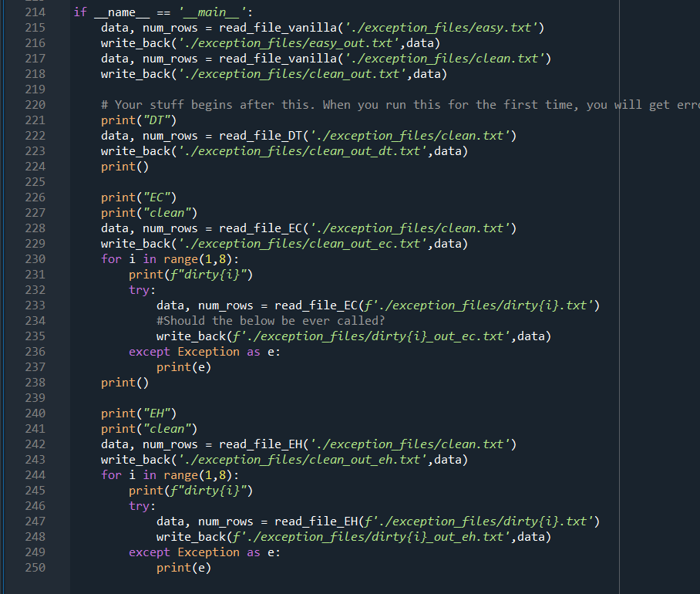Click line number 230 in the gutter
This screenshot has width=700, height=594.
coord(35,259)
